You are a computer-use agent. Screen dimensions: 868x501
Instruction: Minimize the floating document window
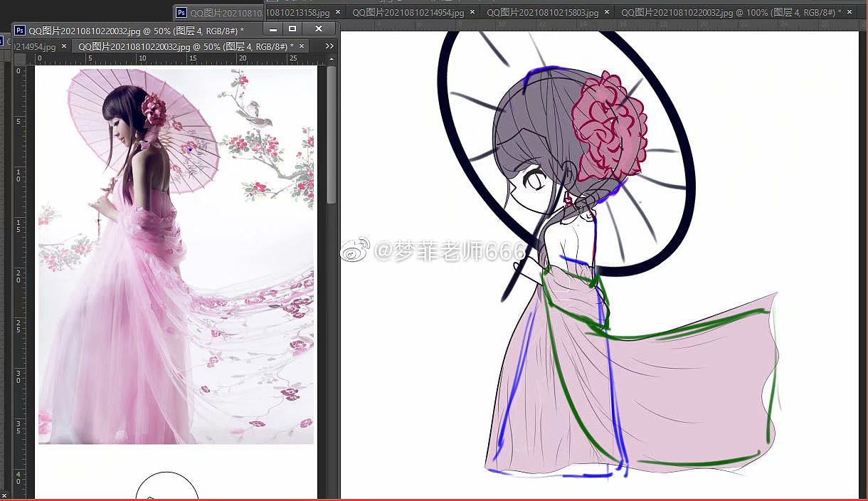click(273, 29)
